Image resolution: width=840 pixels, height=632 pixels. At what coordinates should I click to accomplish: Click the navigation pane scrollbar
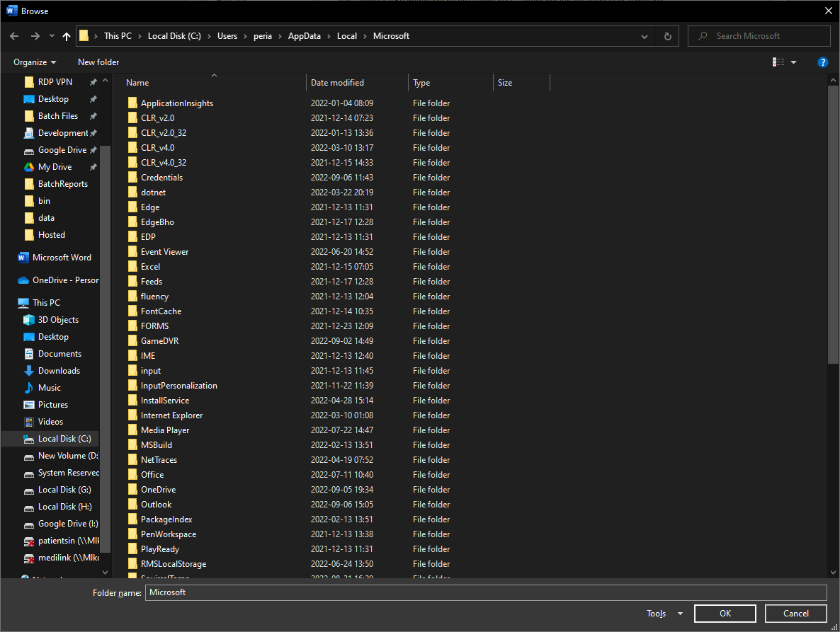coord(105,347)
